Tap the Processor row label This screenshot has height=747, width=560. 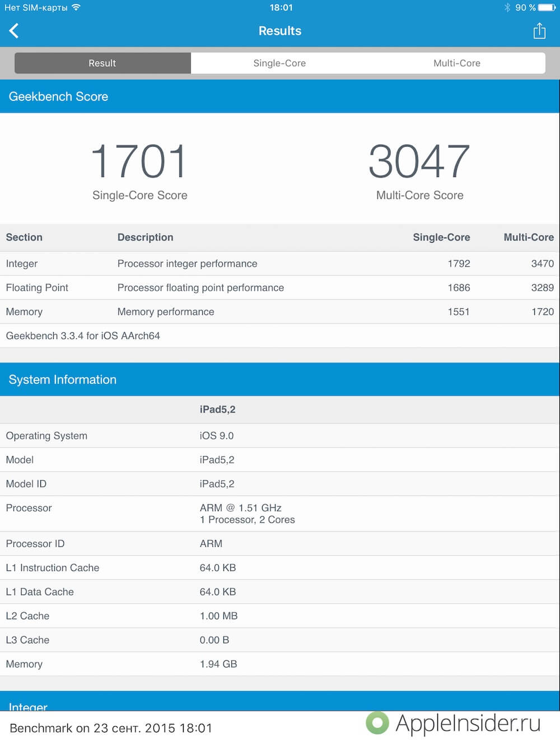pyautogui.click(x=29, y=508)
